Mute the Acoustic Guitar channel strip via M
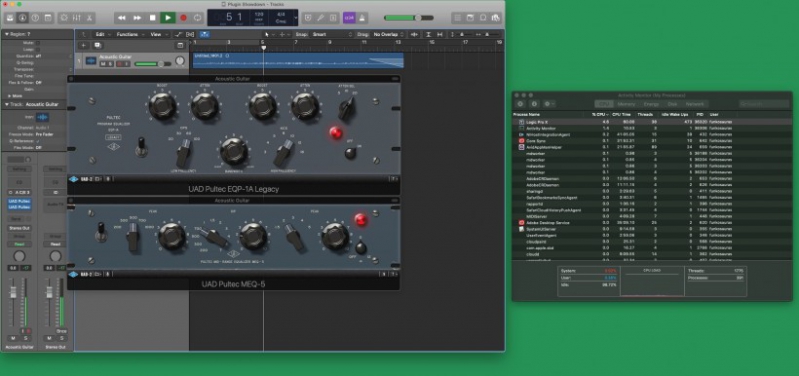 tap(13, 338)
